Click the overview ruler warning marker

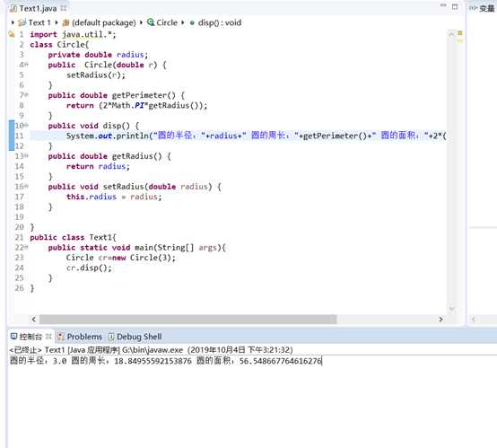460,33
